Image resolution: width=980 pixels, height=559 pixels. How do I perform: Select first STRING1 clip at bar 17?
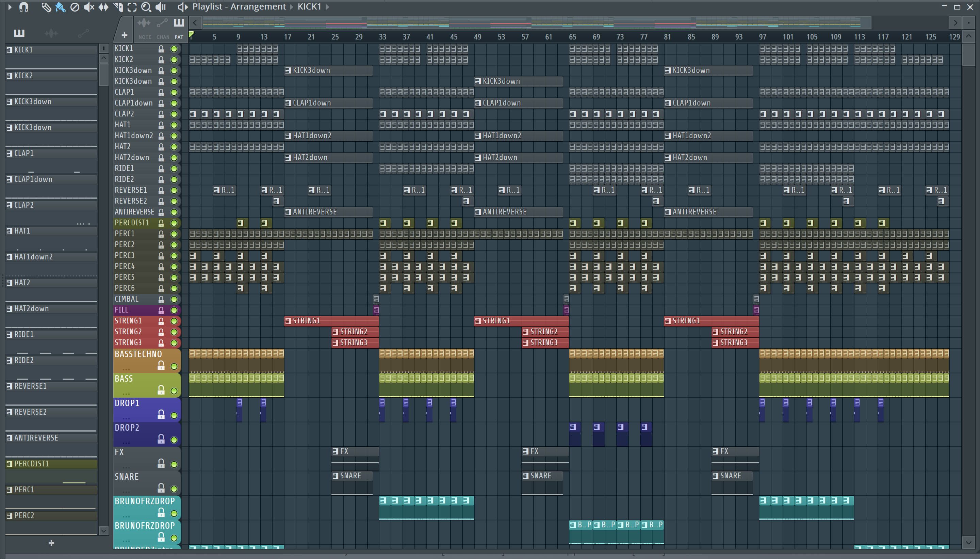tap(331, 321)
